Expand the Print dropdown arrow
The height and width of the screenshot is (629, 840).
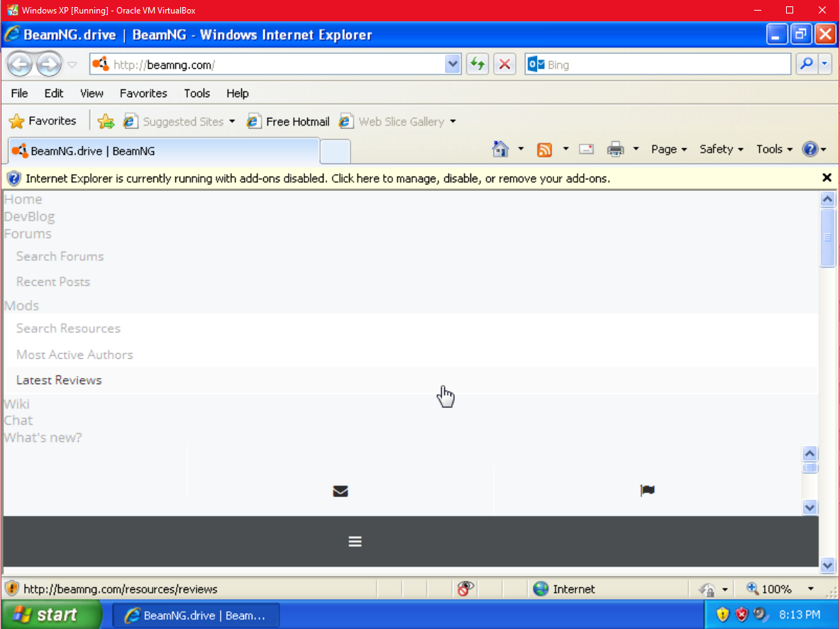pyautogui.click(x=636, y=149)
